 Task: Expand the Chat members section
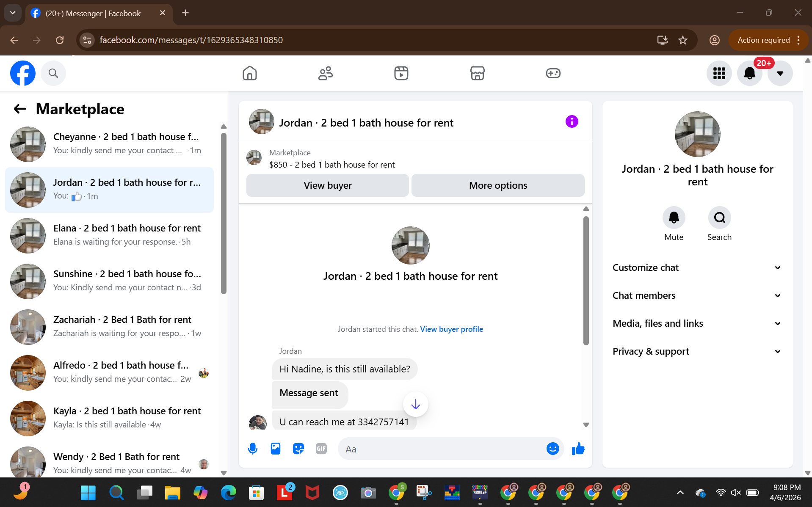pos(697,295)
